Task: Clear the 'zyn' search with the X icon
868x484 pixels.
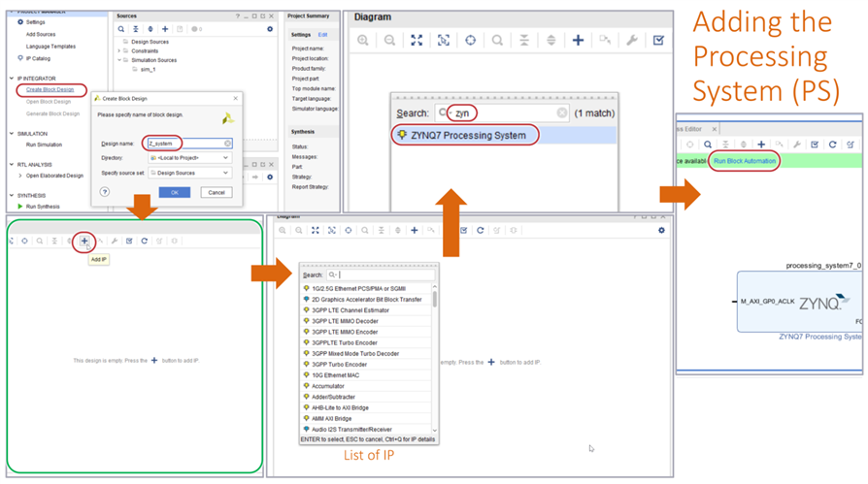Action: click(x=561, y=113)
